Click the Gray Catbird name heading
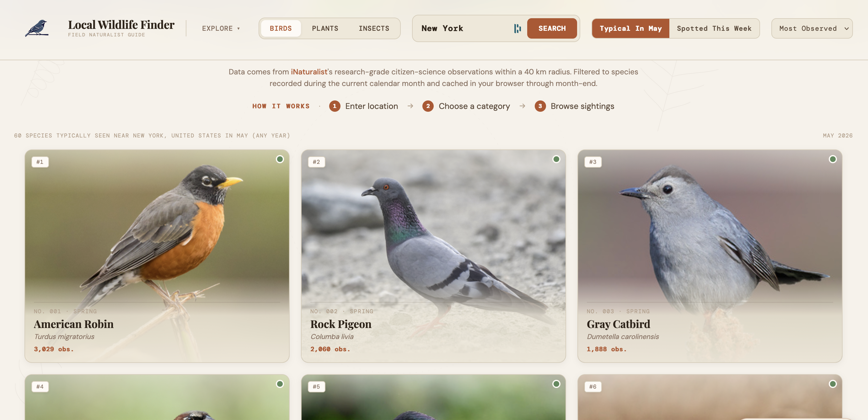This screenshot has width=868, height=420. 618,324
